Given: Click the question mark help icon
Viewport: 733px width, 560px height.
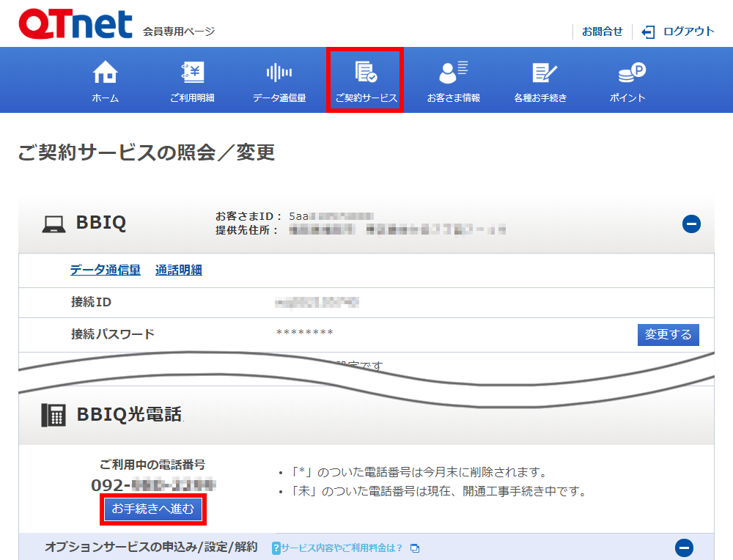Looking at the screenshot, I should click(x=276, y=548).
